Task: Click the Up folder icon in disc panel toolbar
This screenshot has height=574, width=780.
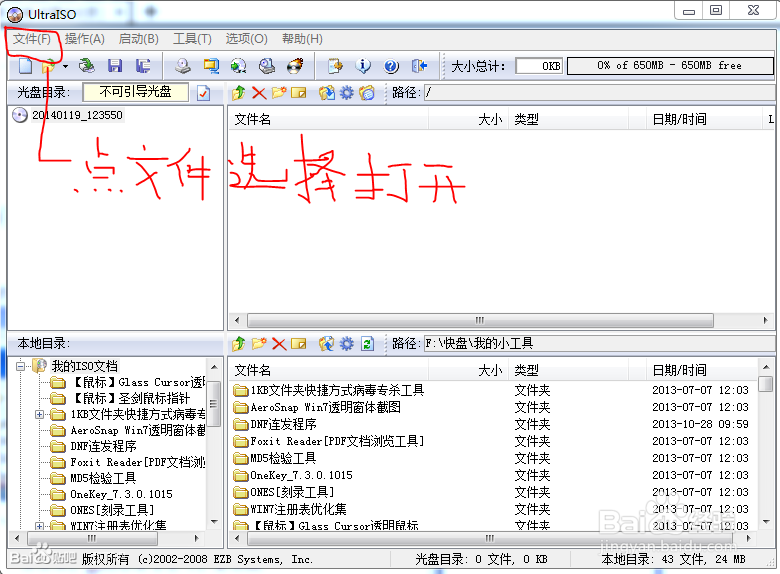Action: 239,93
